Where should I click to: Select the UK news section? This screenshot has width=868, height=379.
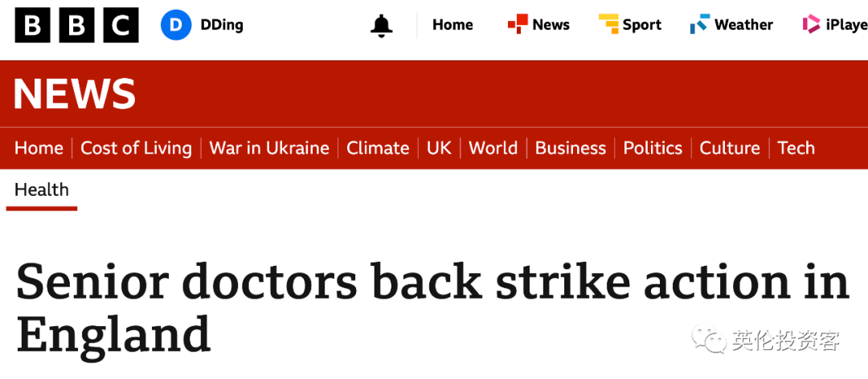(439, 148)
